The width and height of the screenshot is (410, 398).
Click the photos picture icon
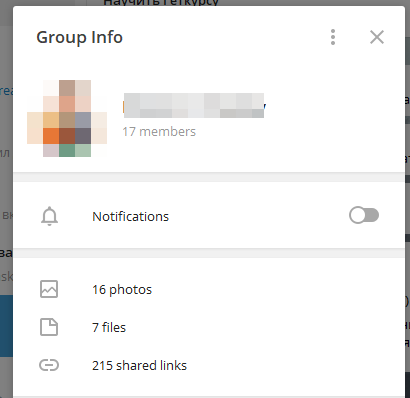click(x=49, y=289)
